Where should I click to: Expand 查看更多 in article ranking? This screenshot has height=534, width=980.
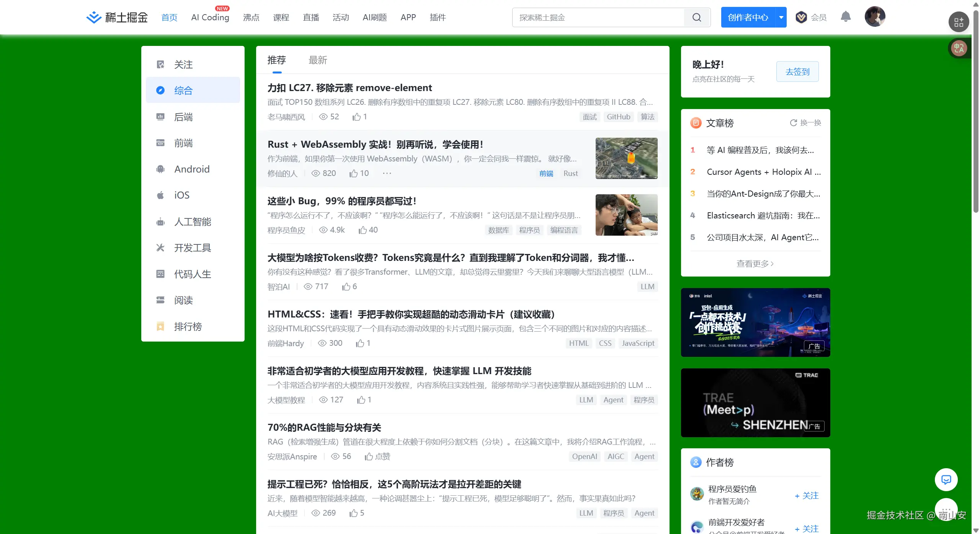click(x=755, y=264)
